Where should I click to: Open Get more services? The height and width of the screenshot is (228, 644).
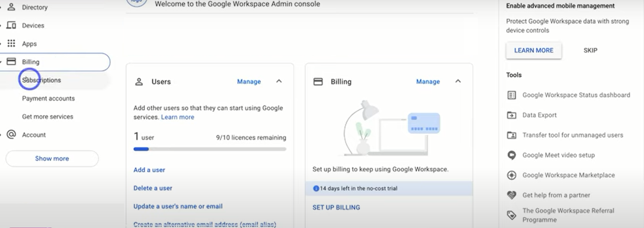(47, 116)
